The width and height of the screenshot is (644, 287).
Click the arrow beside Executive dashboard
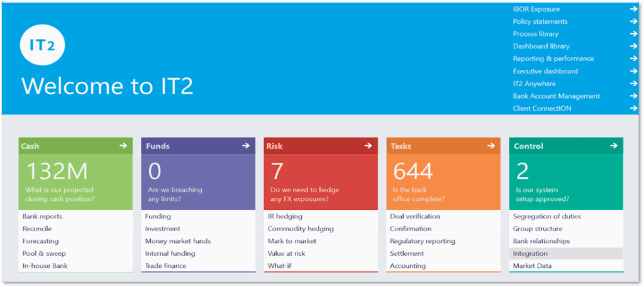click(x=633, y=71)
